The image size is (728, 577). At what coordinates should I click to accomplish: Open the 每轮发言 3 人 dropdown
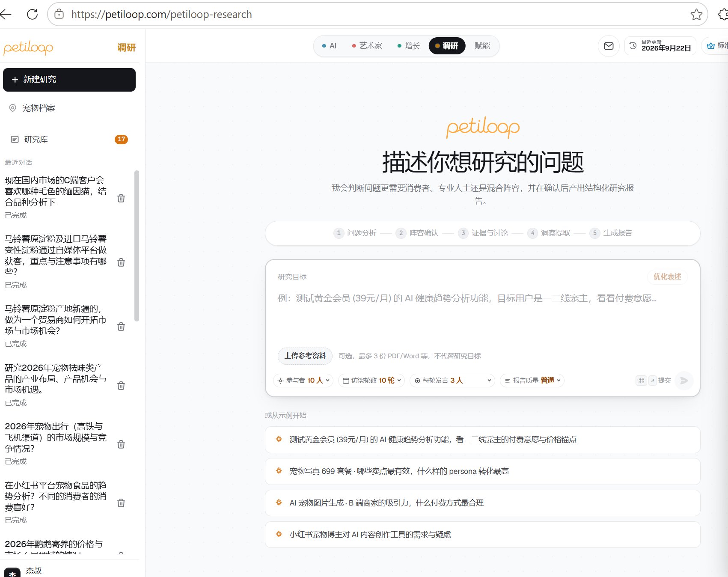452,381
